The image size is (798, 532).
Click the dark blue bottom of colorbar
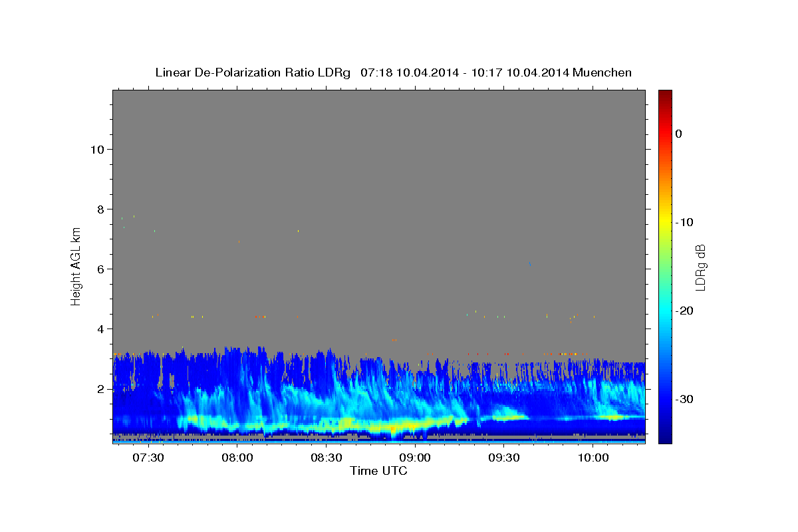[665, 438]
